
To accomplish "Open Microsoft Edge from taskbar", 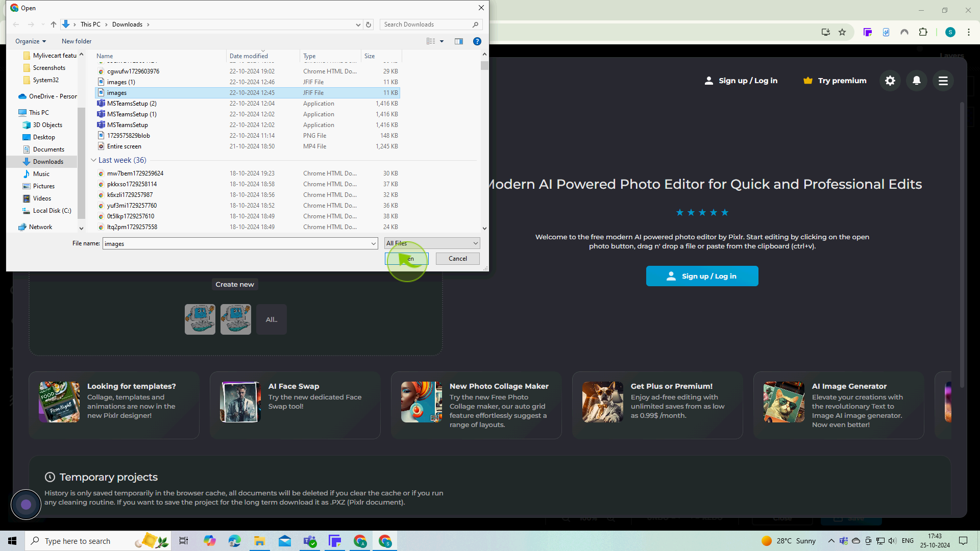I will click(234, 541).
